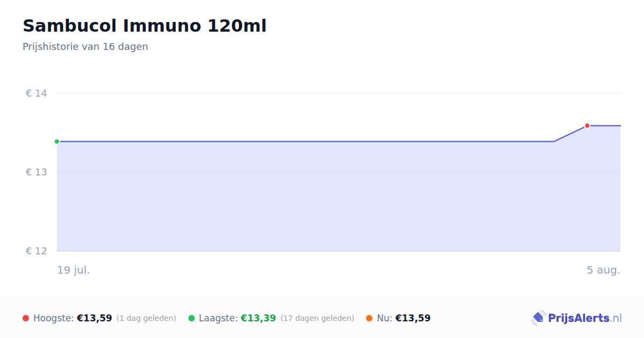Click the red highest-price legend dot
Screen dimensions: 644x338
point(26,318)
